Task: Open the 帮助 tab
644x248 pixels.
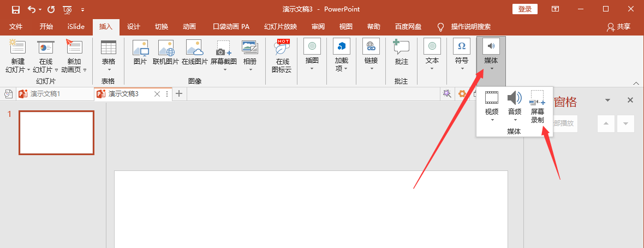Action: coord(373,27)
